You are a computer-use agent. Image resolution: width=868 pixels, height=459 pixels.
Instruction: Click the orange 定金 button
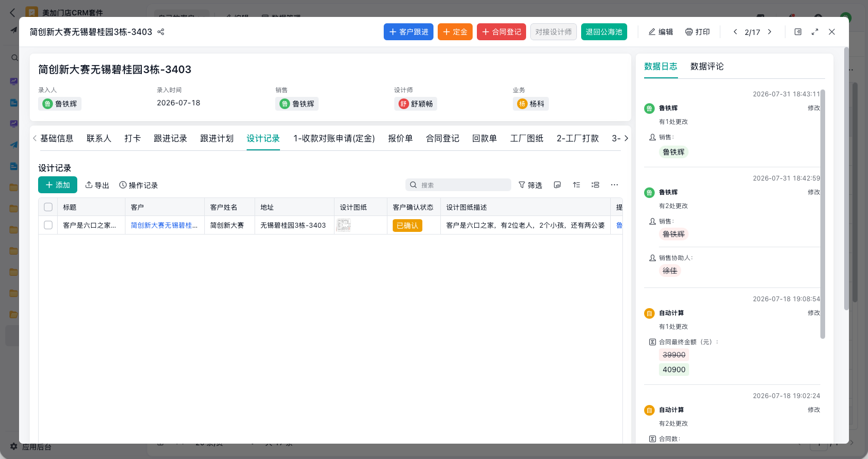[x=455, y=32]
